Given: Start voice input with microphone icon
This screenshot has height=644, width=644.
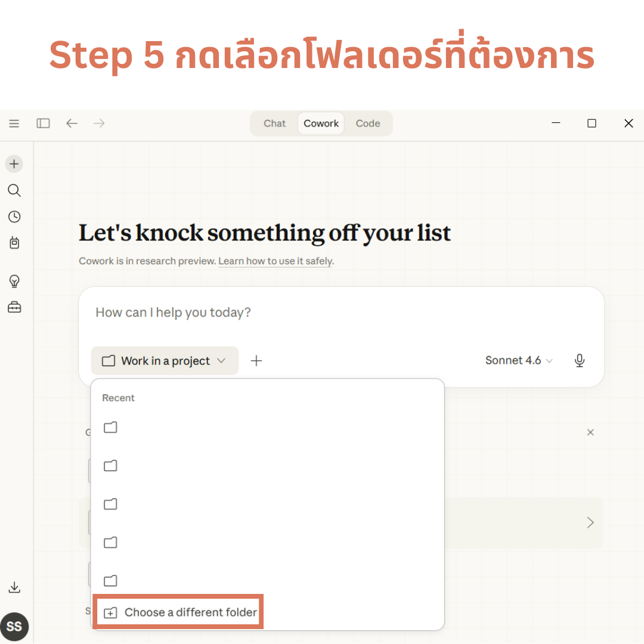Looking at the screenshot, I should (579, 361).
